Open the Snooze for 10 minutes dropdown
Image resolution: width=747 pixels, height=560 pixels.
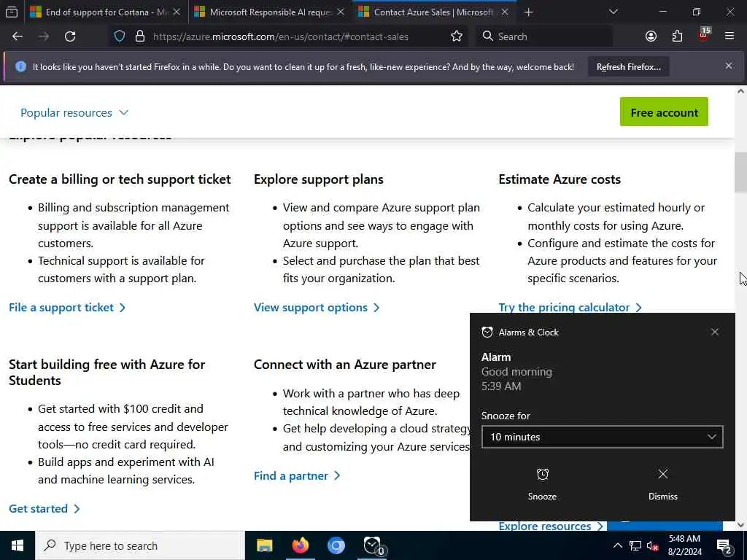tap(602, 437)
